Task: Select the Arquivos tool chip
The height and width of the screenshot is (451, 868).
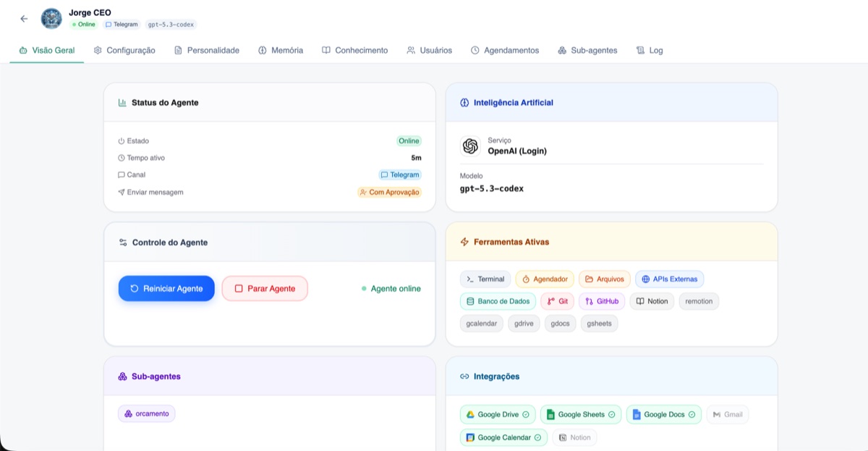Action: point(604,279)
